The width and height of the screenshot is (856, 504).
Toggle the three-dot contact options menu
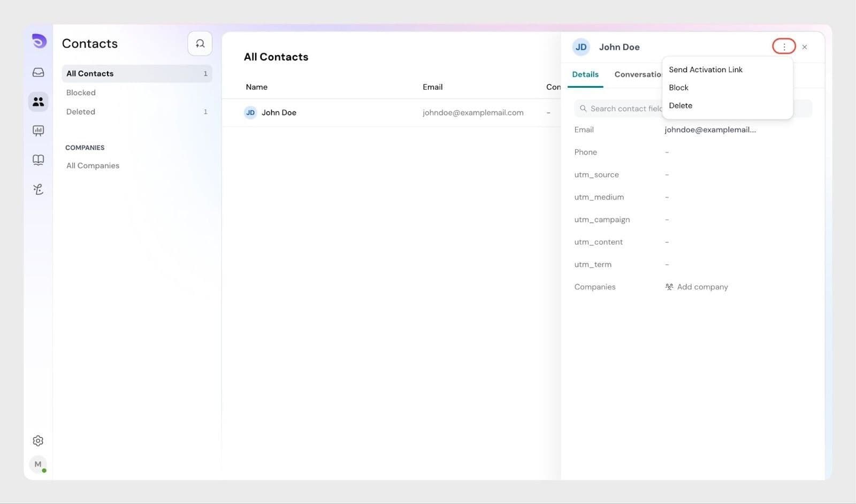click(784, 47)
